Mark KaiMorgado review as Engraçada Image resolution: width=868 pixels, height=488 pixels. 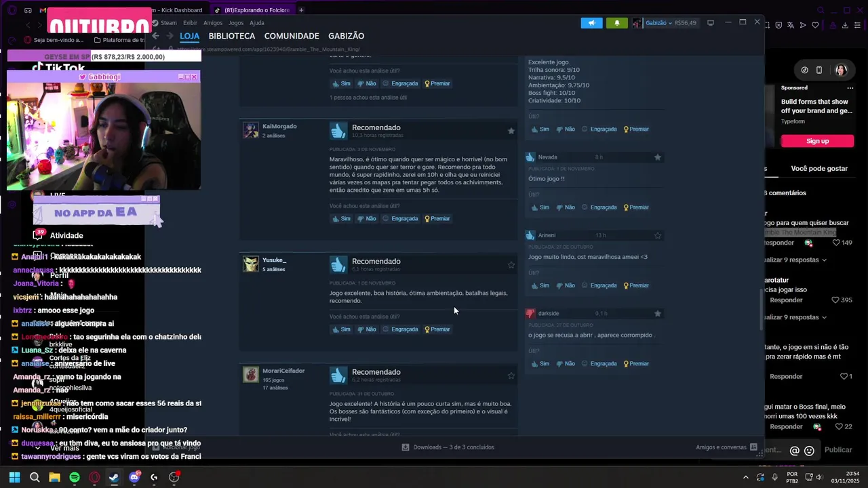(x=400, y=219)
